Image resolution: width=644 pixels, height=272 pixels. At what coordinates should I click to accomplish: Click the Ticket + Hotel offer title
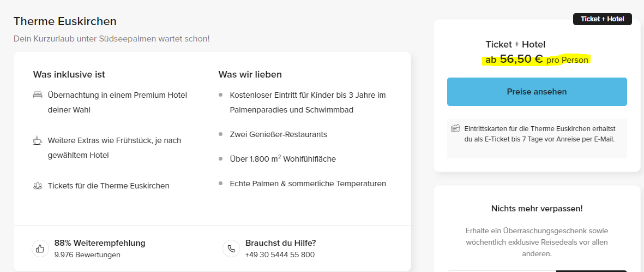tap(515, 44)
